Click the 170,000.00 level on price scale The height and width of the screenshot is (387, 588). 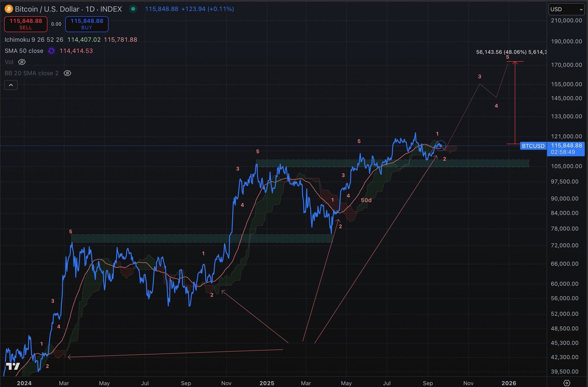564,65
